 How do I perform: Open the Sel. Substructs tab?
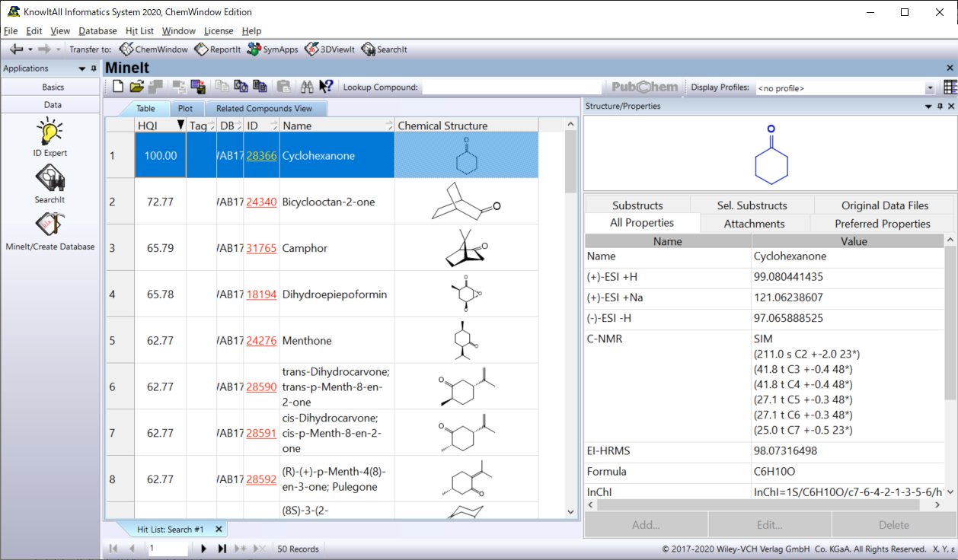point(752,205)
